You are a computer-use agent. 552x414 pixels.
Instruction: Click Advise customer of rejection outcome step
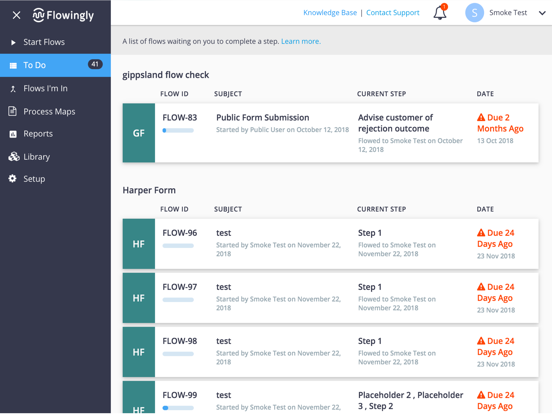[395, 123]
